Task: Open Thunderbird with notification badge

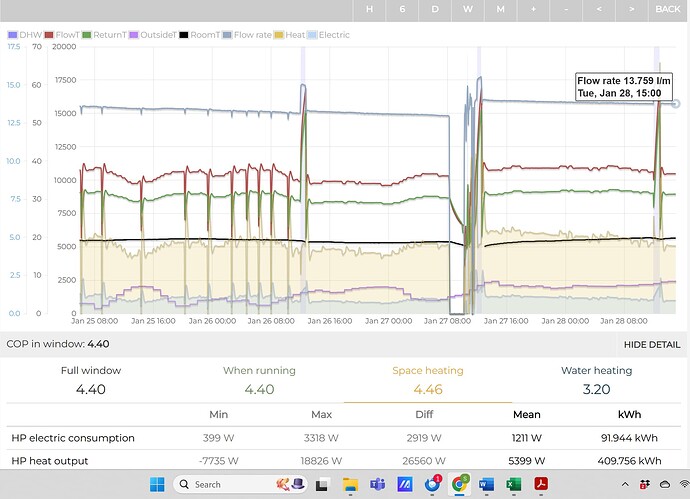Action: coord(433,484)
